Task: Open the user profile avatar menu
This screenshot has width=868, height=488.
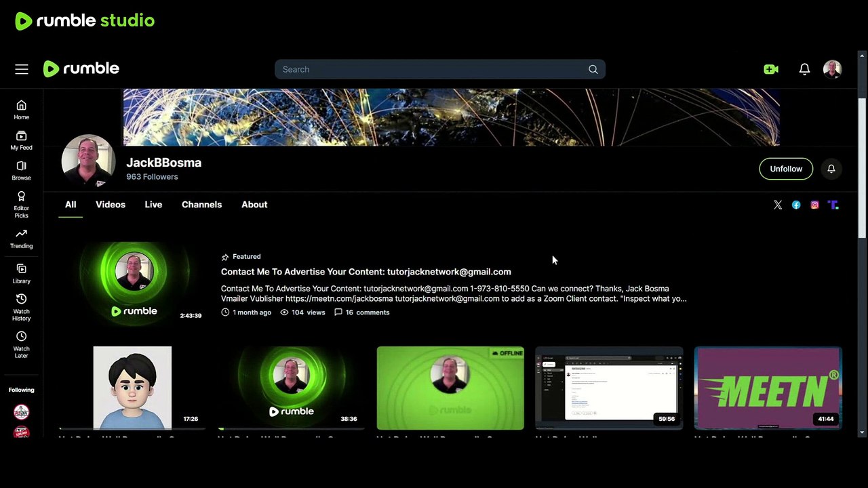Action: tap(833, 69)
